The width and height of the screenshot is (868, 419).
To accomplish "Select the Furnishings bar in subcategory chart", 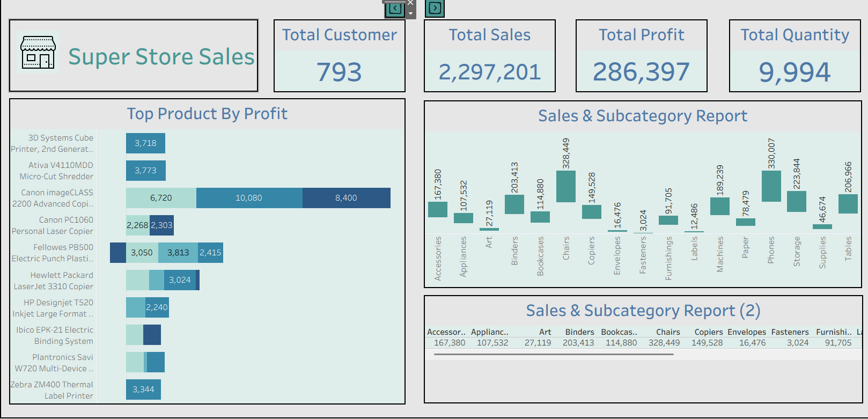I will coord(668,220).
